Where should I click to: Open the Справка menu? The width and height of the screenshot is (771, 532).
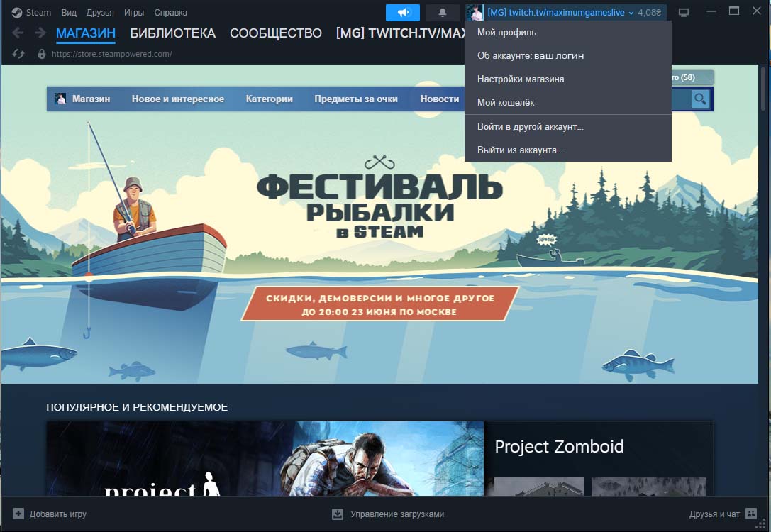(x=171, y=12)
